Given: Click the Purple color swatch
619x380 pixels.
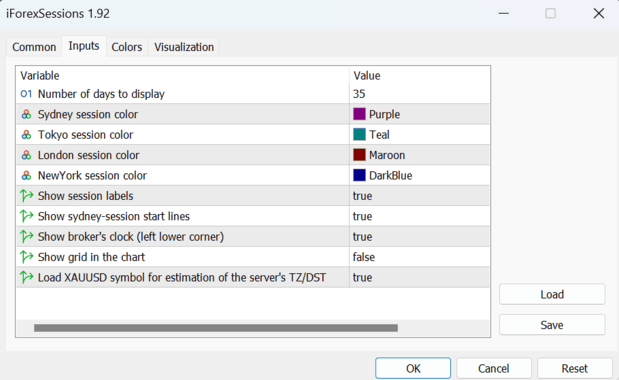Looking at the screenshot, I should click(359, 114).
